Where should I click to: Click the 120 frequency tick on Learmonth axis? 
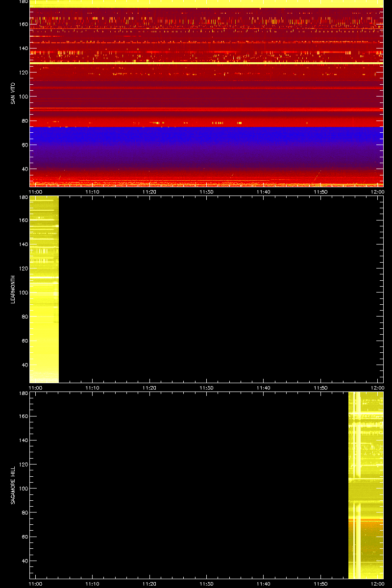(x=23, y=268)
